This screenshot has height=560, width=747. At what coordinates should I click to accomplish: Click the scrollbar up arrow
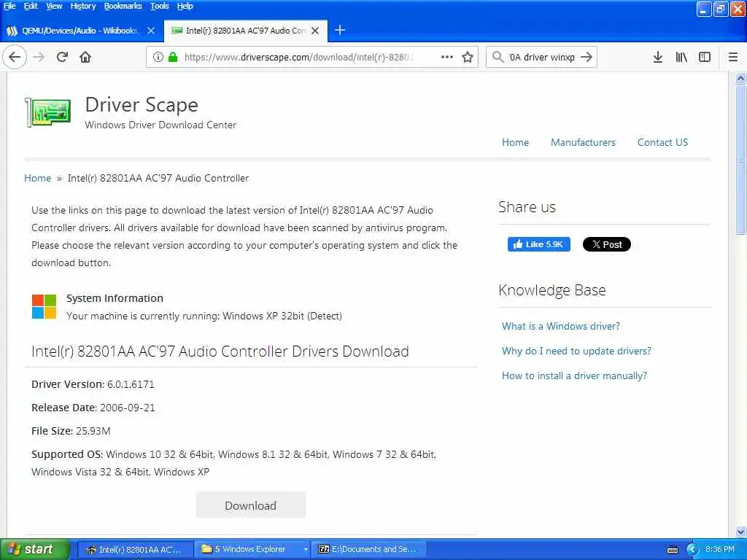[x=740, y=78]
